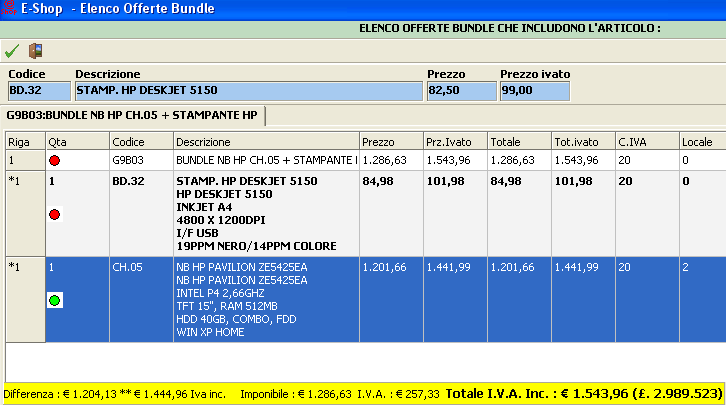Click 84,98 in the Totale column

(519, 213)
